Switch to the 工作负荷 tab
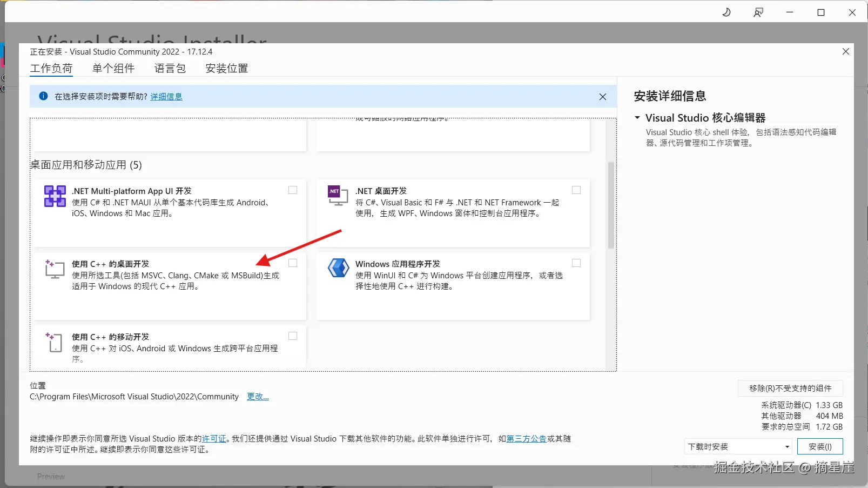868x488 pixels. (51, 69)
